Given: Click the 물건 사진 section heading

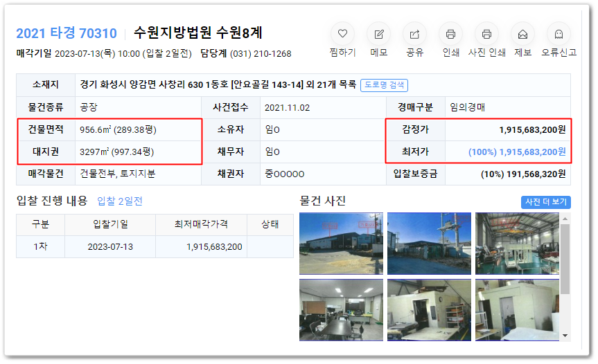Looking at the screenshot, I should tap(323, 201).
